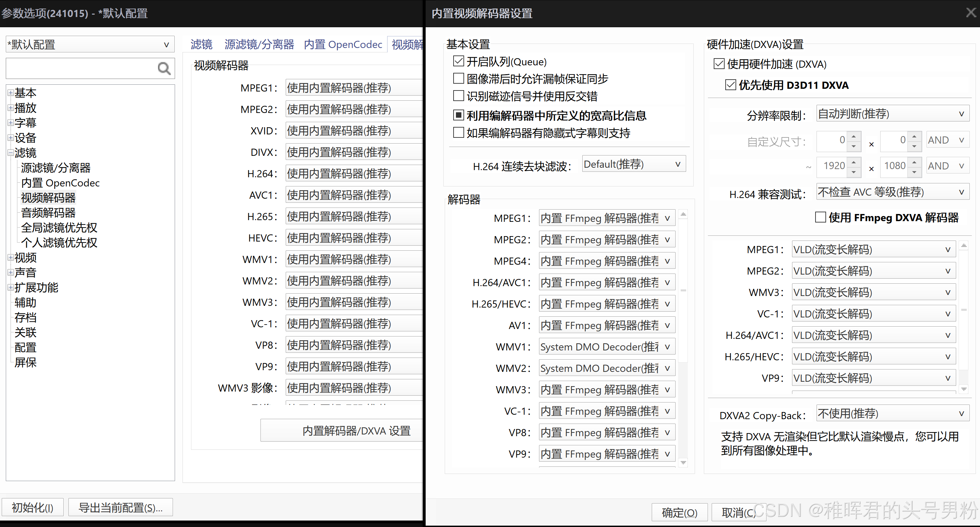
Task: Click 导出当前配置(S)... button
Action: (121, 507)
